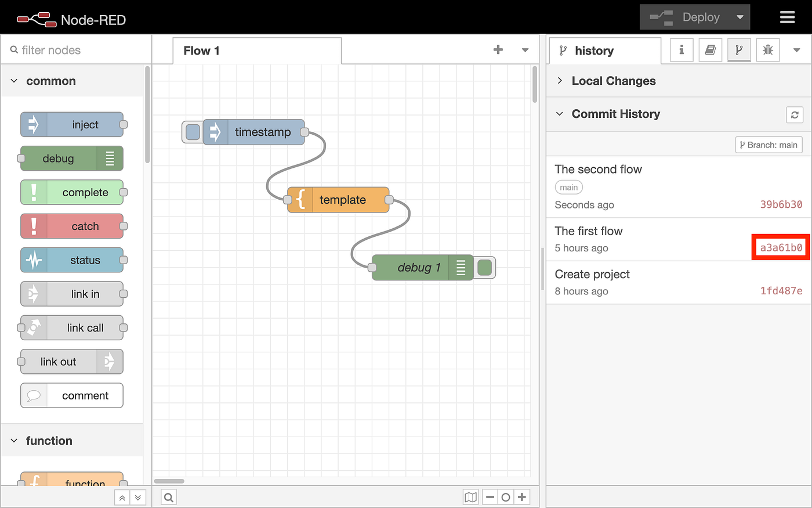This screenshot has height=508, width=812.
Task: Click the search flows magnifier icon
Action: point(169,498)
